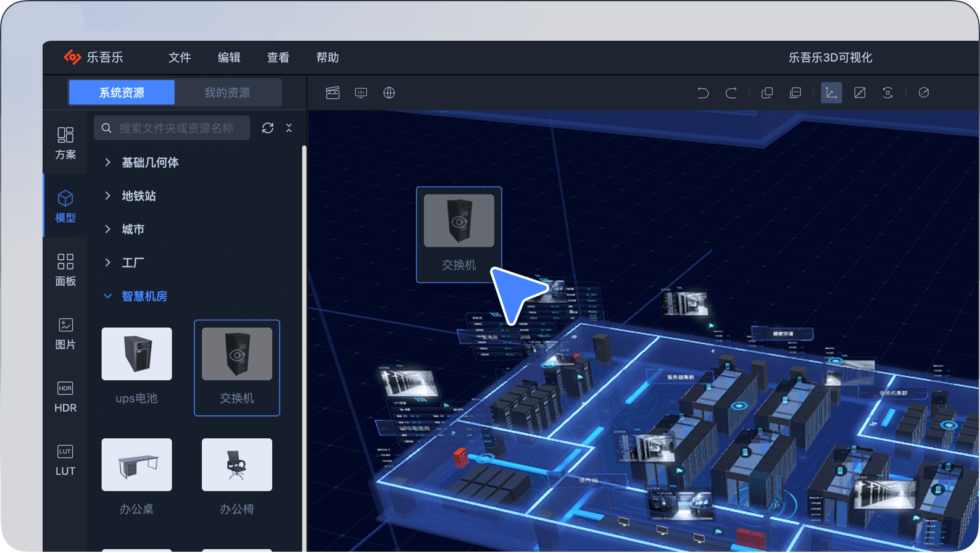
Task: Select the scale tool icon
Action: point(860,93)
